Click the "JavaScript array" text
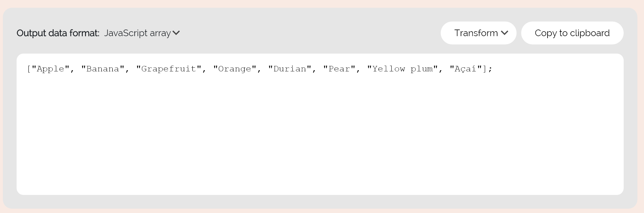This screenshot has height=213, width=644. 137,33
